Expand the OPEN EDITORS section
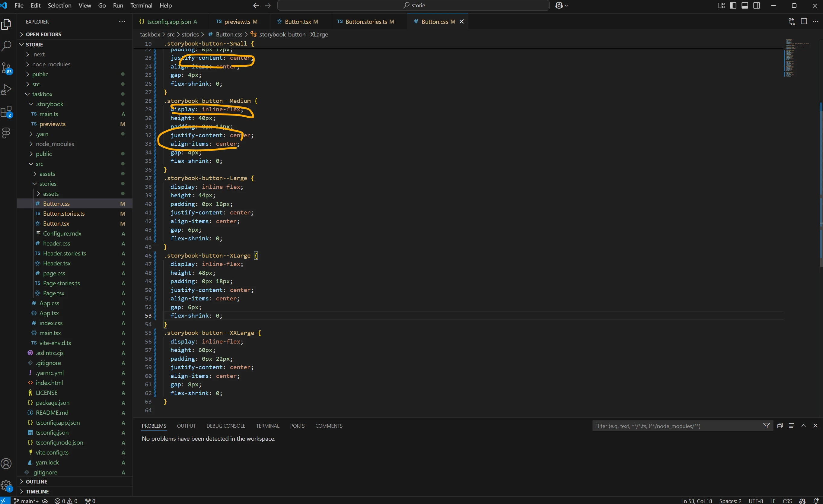 point(75,34)
